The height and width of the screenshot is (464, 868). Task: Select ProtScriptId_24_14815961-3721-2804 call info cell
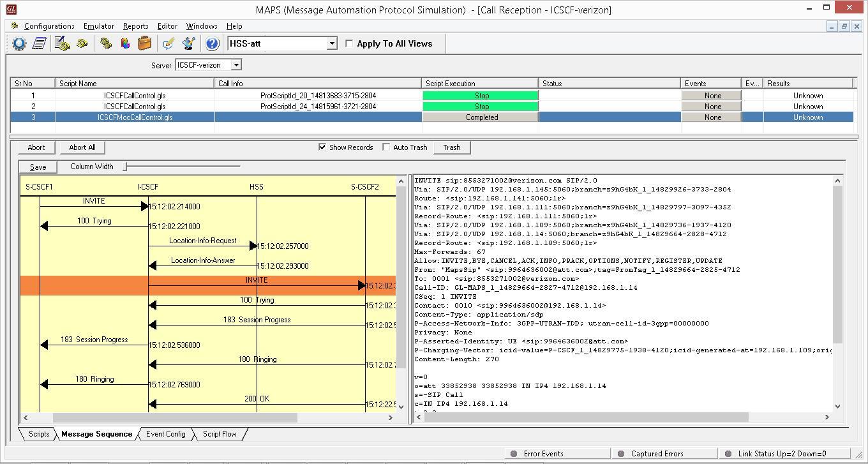318,107
